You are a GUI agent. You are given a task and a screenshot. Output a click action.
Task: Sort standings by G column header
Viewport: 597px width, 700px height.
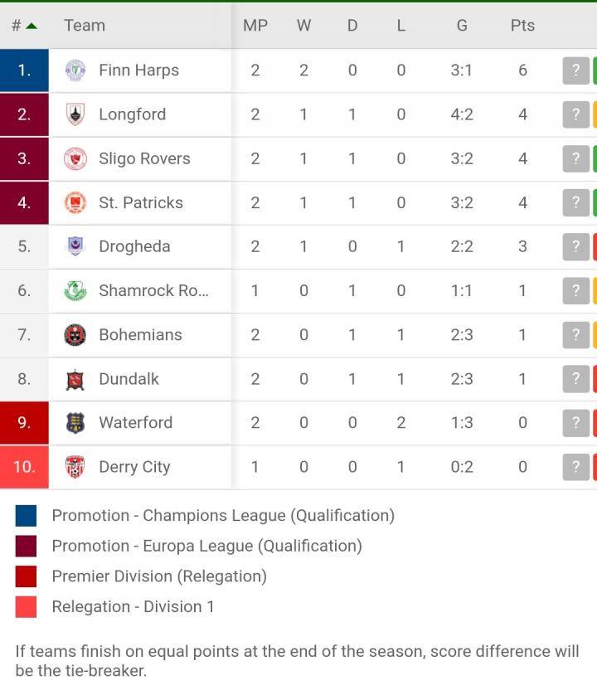[x=462, y=26]
